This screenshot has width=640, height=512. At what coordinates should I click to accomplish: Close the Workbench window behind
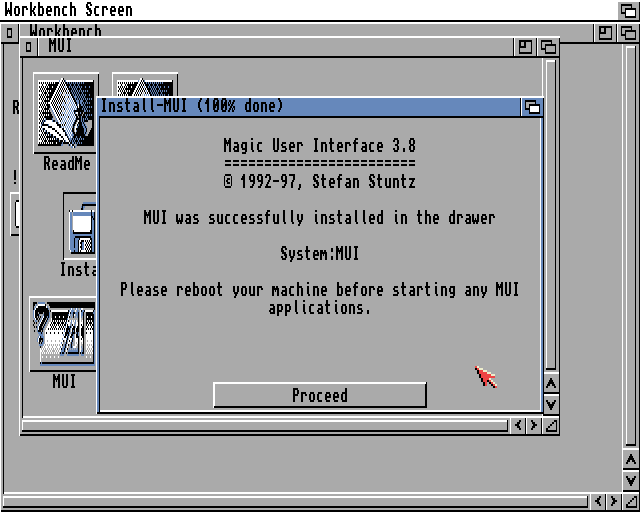click(x=10, y=33)
